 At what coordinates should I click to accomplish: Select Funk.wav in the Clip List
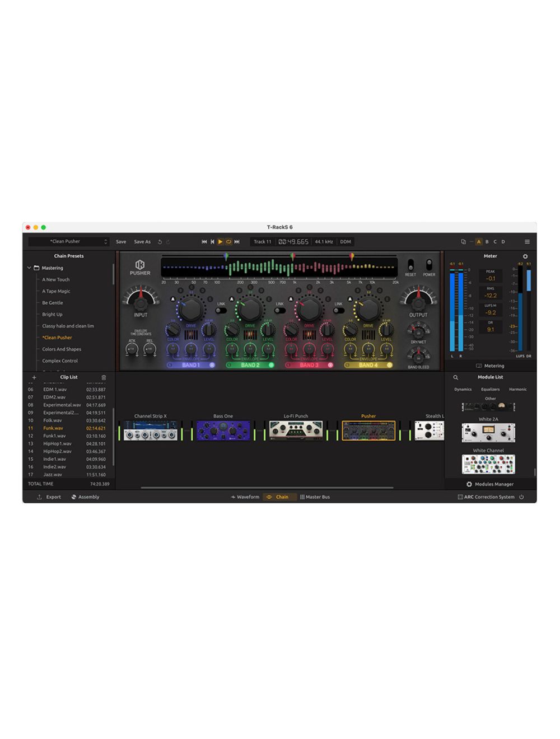coord(53,428)
